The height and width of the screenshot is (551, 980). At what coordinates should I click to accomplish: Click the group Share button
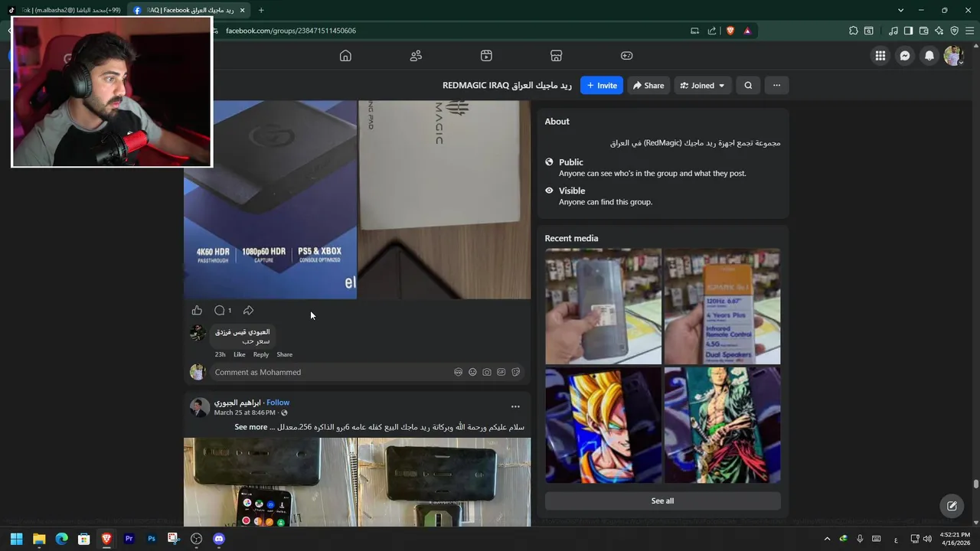pyautogui.click(x=648, y=86)
